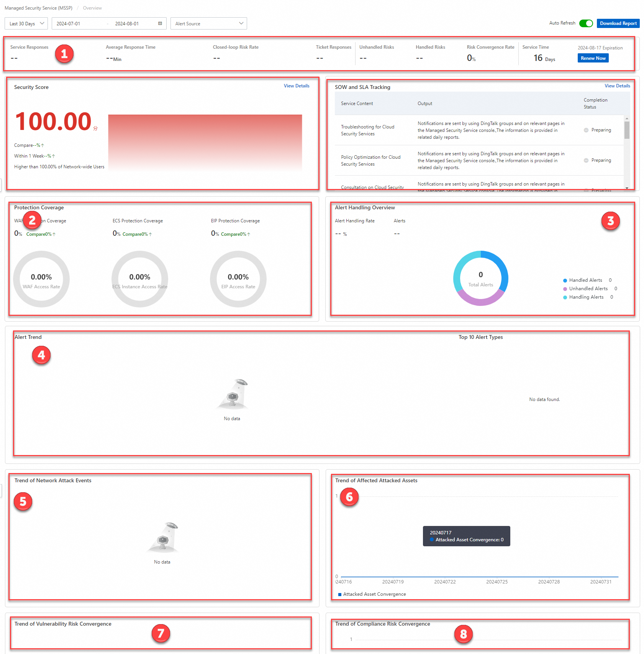Click the purple Unhandled Alerts legend dot

pyautogui.click(x=565, y=289)
